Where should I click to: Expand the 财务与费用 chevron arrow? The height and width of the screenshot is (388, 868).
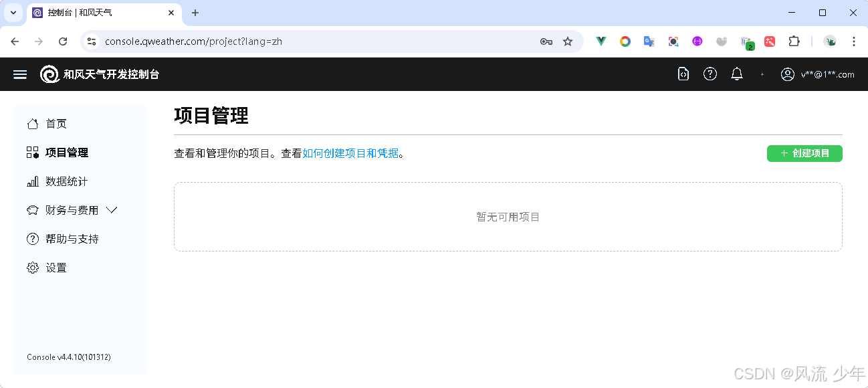112,210
